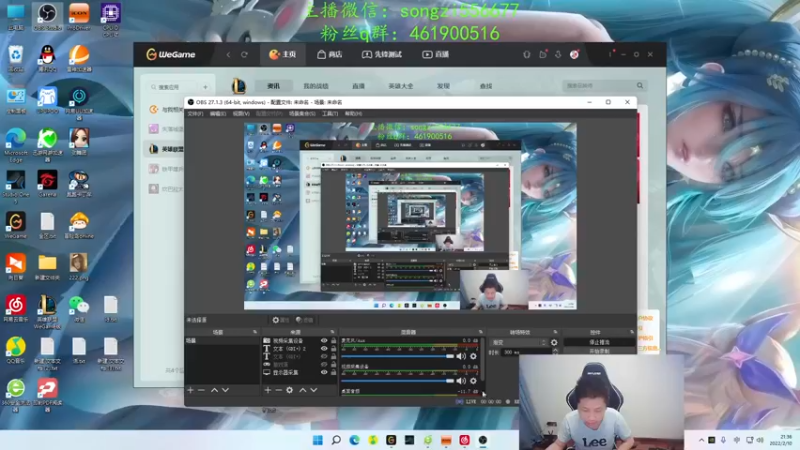
Task: Open Edge from the taskbar
Action: 354,440
